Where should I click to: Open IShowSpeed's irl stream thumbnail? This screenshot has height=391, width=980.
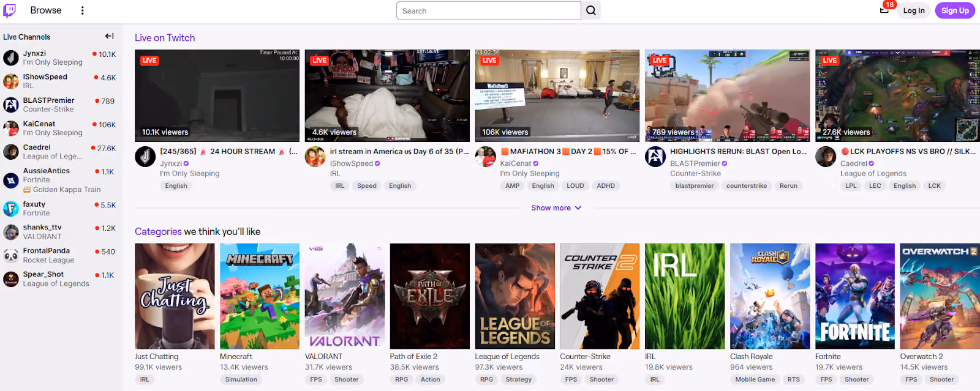click(387, 95)
